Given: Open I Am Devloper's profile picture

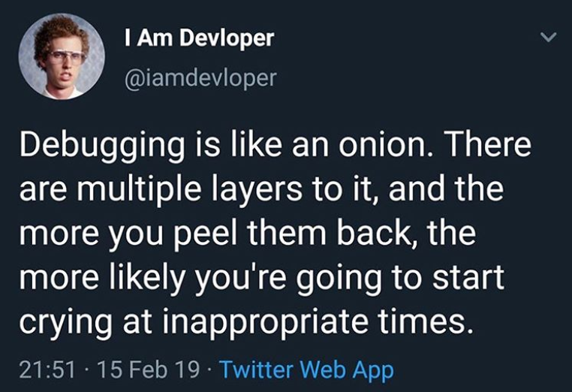Looking at the screenshot, I should [x=62, y=56].
